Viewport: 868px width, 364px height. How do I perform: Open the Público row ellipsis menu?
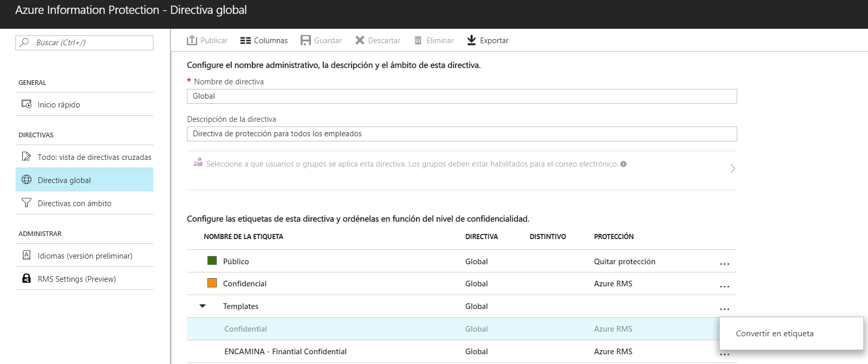click(x=724, y=264)
